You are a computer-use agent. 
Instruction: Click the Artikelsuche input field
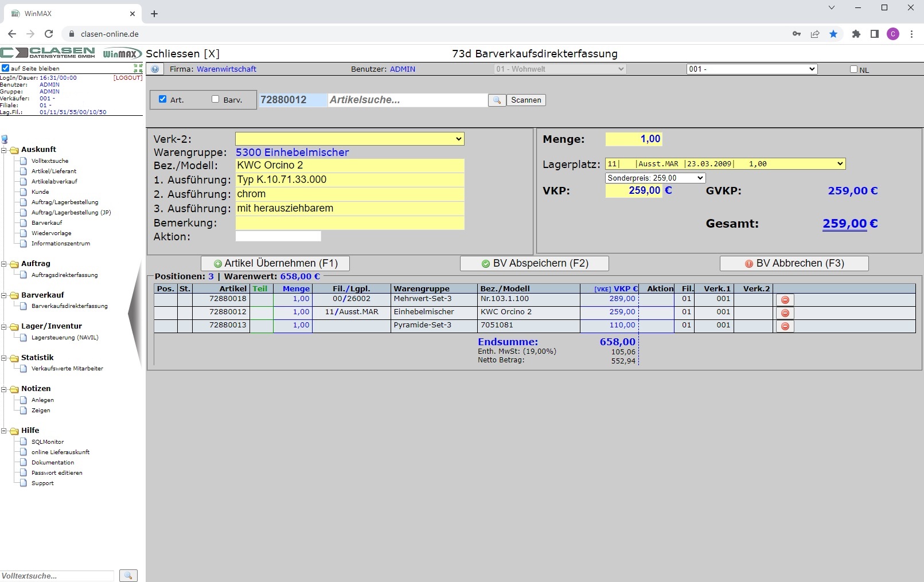click(408, 100)
